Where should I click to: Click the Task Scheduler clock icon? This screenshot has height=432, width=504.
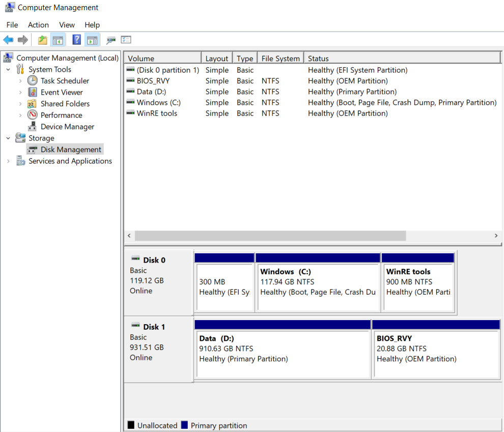point(33,80)
